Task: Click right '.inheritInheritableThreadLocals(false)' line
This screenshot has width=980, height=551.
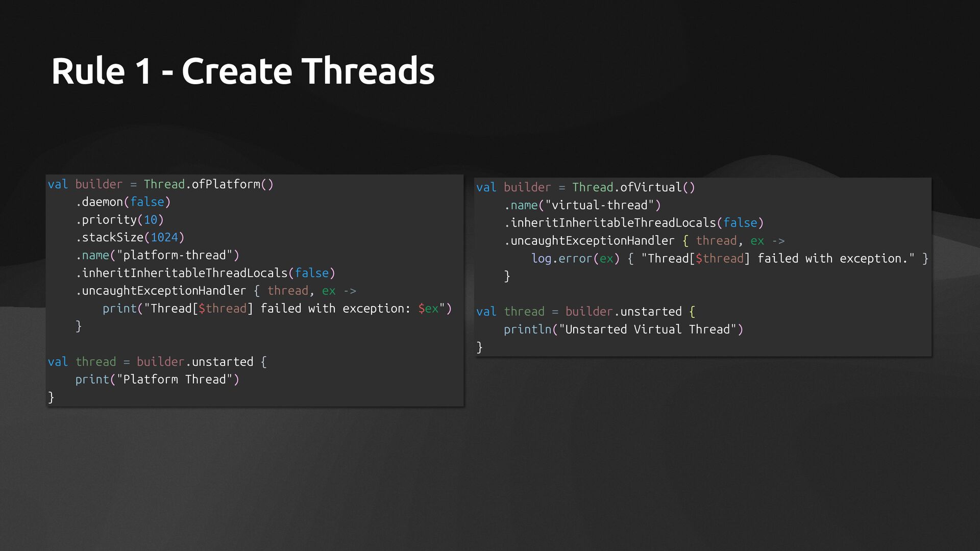Action: click(x=633, y=223)
